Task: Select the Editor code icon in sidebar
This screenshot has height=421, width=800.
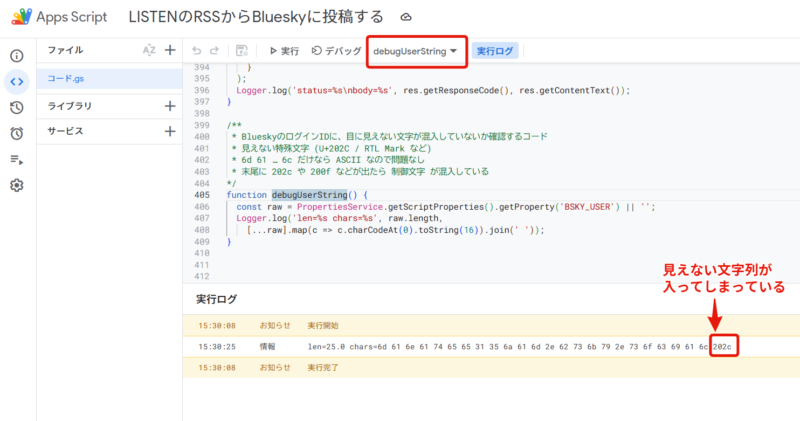Action: click(x=17, y=82)
